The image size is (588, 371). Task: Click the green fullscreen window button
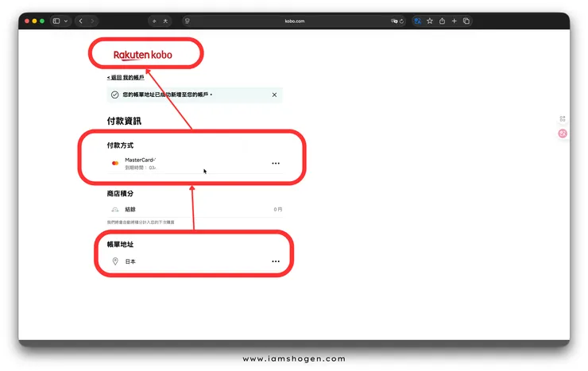pyautogui.click(x=42, y=21)
